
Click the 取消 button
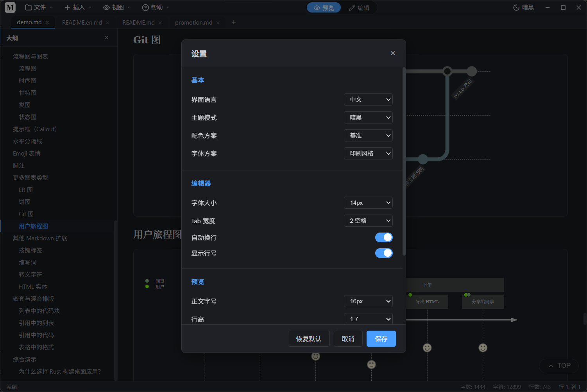(348, 338)
